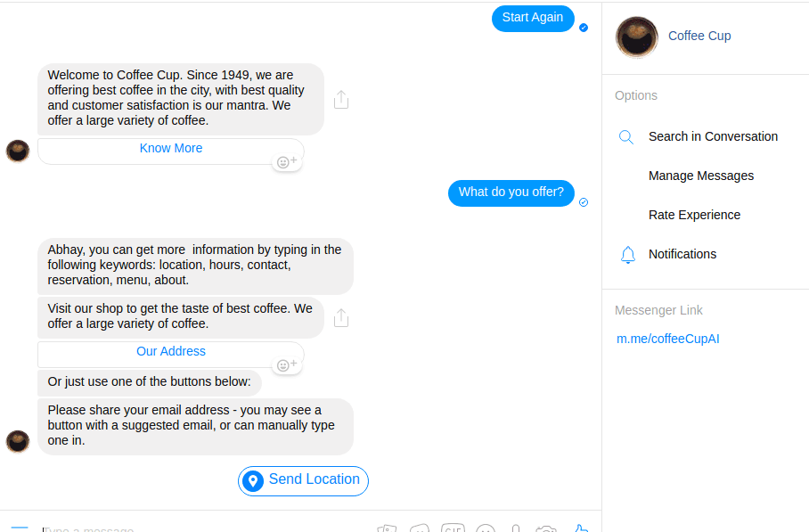Open the sticker picker in composer

pos(420,528)
